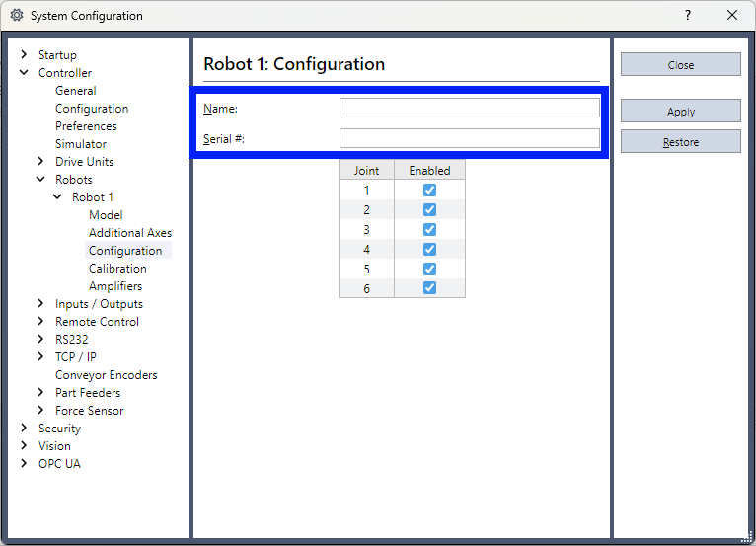Image resolution: width=756 pixels, height=546 pixels.
Task: Expand the Security node
Action: coord(24,428)
